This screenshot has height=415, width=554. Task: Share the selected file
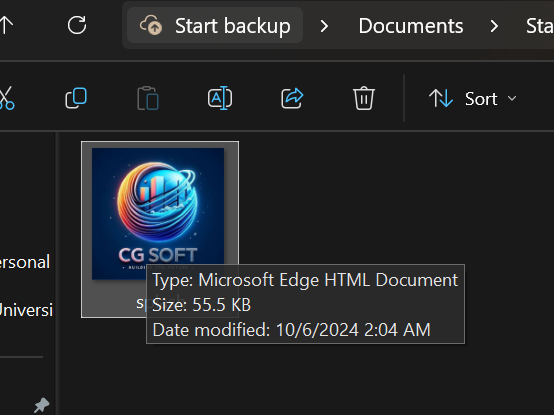(x=292, y=98)
